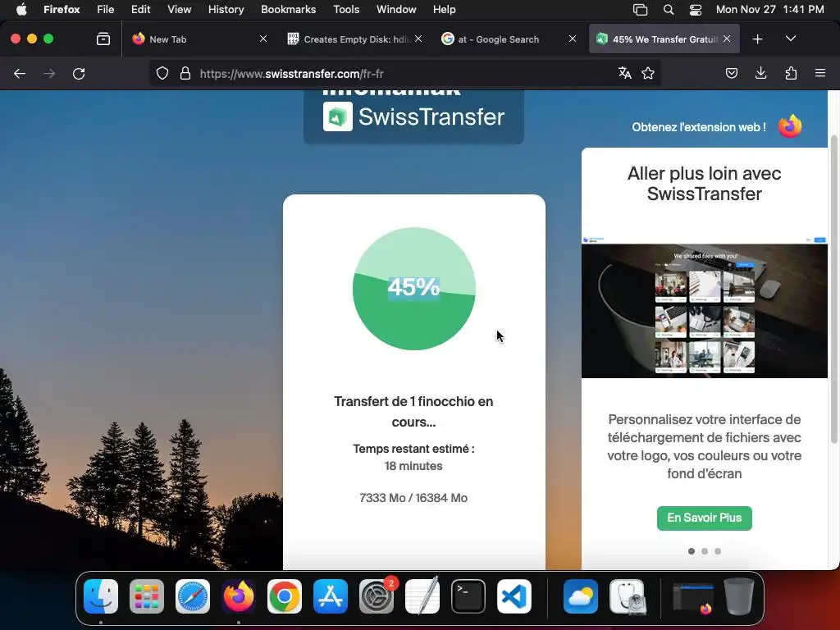Select the first carousel dot
840x630 pixels.
[691, 551]
